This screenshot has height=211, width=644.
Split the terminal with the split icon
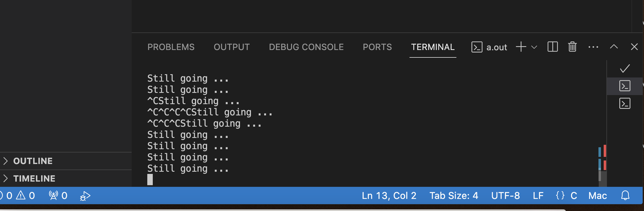(552, 47)
